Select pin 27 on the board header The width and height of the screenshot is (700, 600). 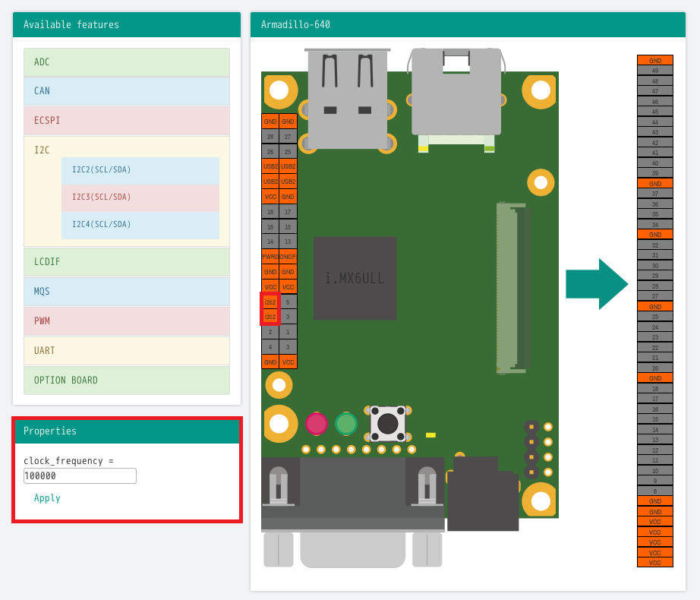(288, 137)
